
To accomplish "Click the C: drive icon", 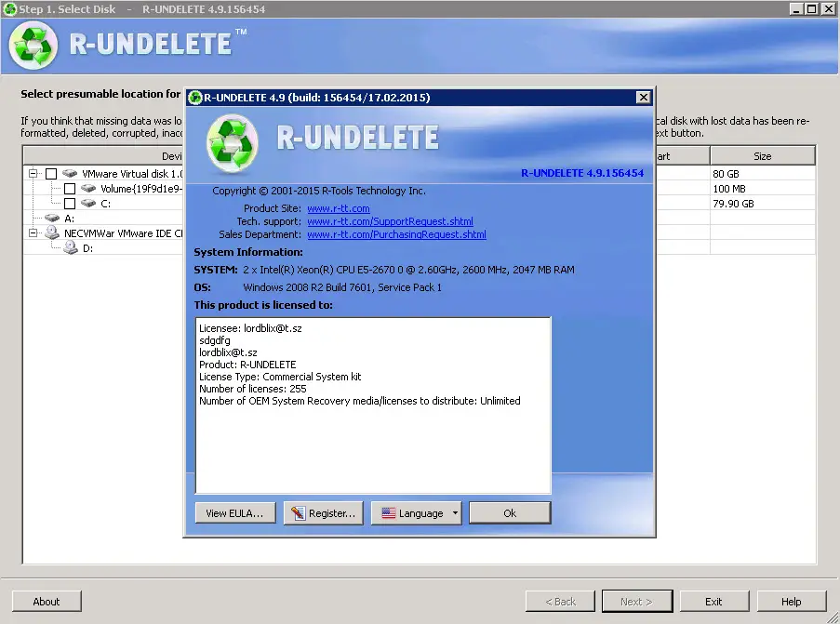I will click(88, 204).
